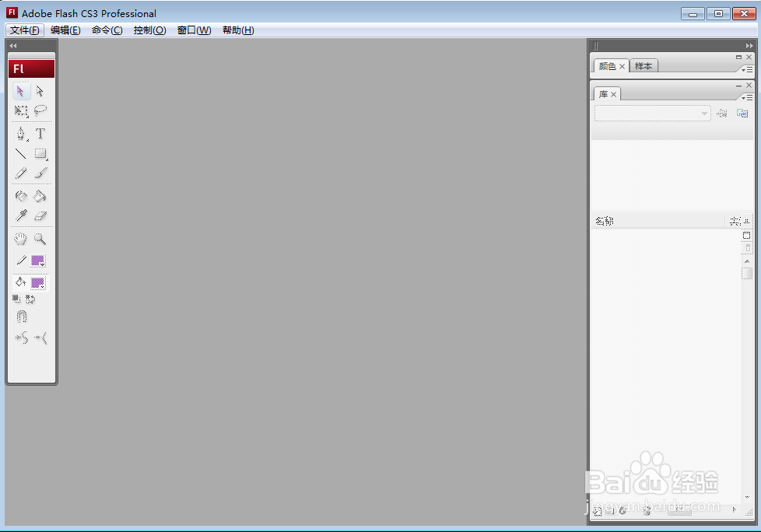The image size is (761, 532).
Task: Select the 库 library tab
Action: [603, 94]
